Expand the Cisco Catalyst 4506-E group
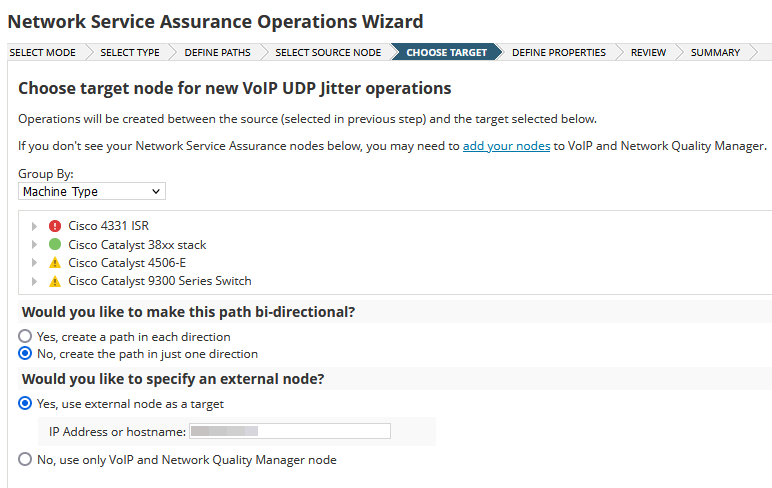The width and height of the screenshot is (772, 488). [x=36, y=263]
